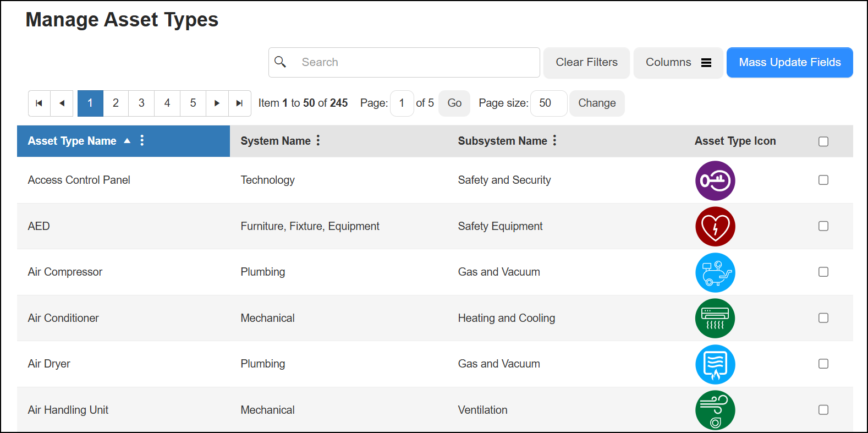The image size is (868, 433).
Task: Check the Air Handling Unit row checkbox
Action: [823, 410]
